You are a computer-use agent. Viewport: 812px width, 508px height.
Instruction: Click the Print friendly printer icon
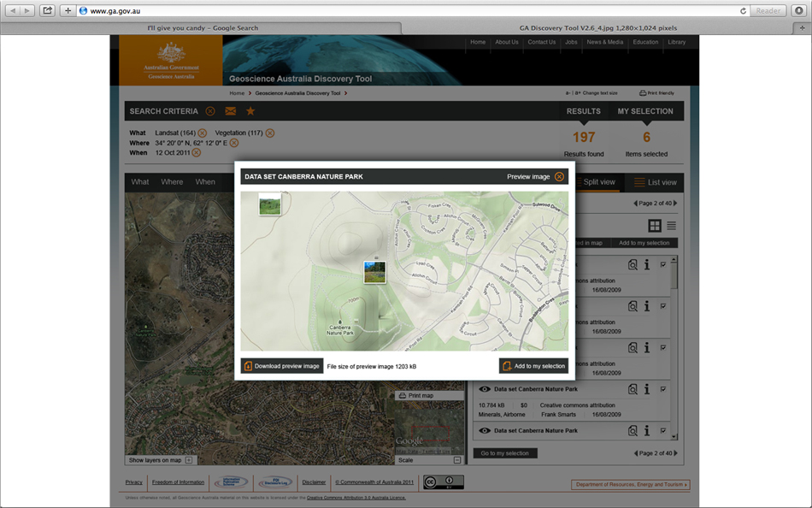[x=643, y=93]
